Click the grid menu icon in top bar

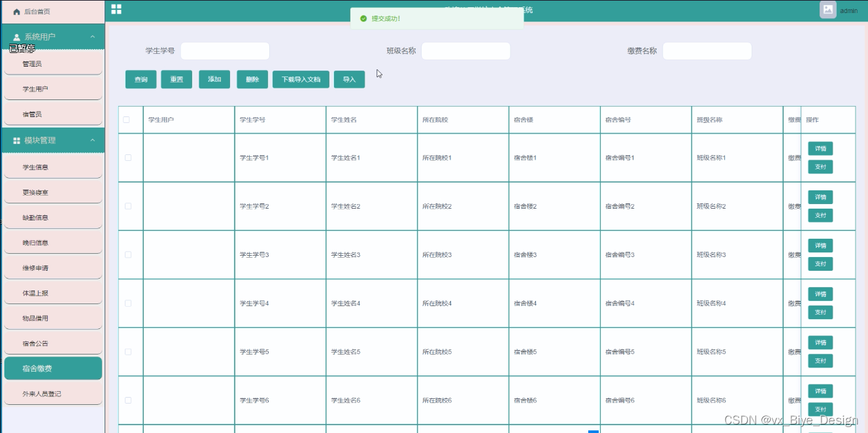coord(116,9)
